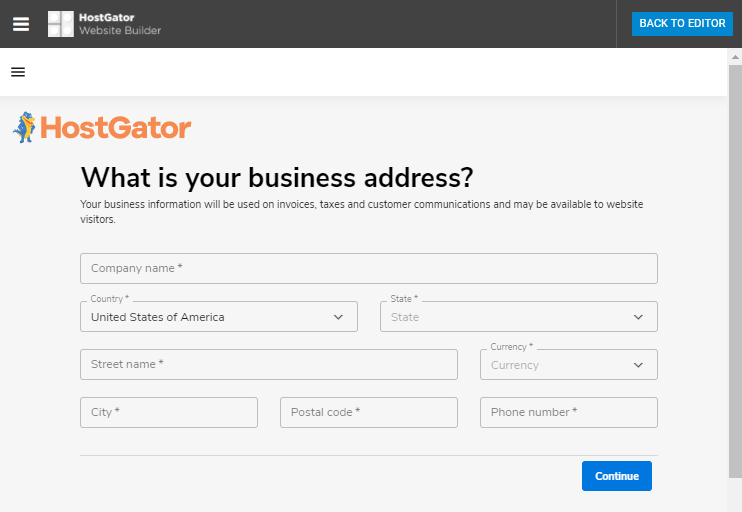The width and height of the screenshot is (742, 512).
Task: Click the 'What is your business address?' heading
Action: (277, 178)
